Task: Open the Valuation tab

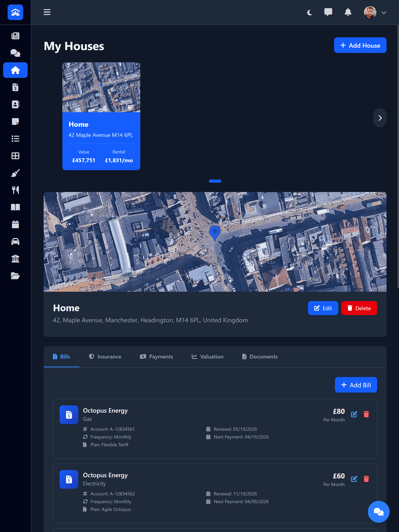Action: click(207, 356)
